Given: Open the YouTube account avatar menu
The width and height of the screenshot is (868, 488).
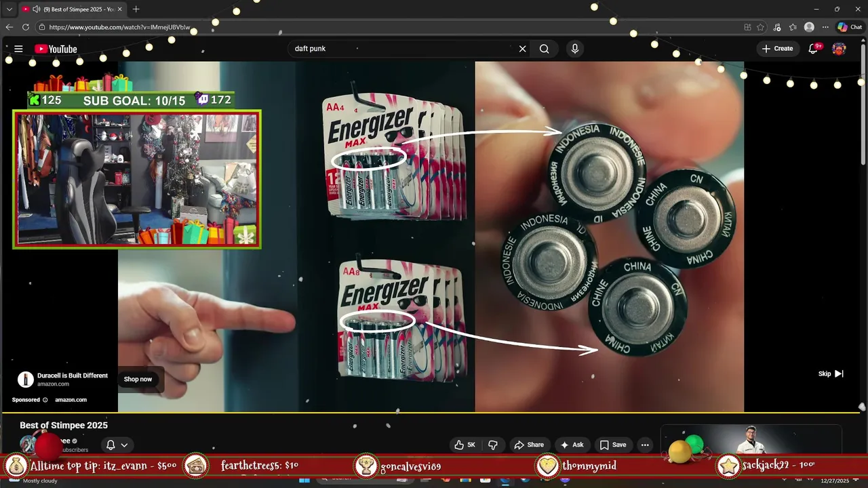Looking at the screenshot, I should [x=839, y=49].
